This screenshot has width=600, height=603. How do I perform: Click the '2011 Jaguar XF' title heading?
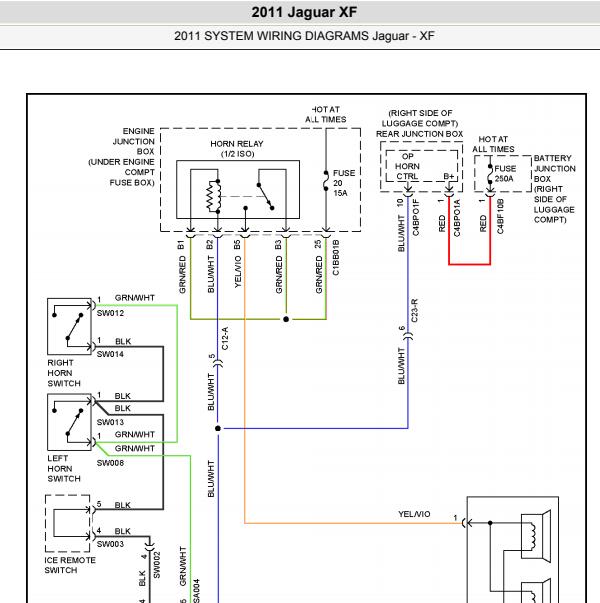304,12
